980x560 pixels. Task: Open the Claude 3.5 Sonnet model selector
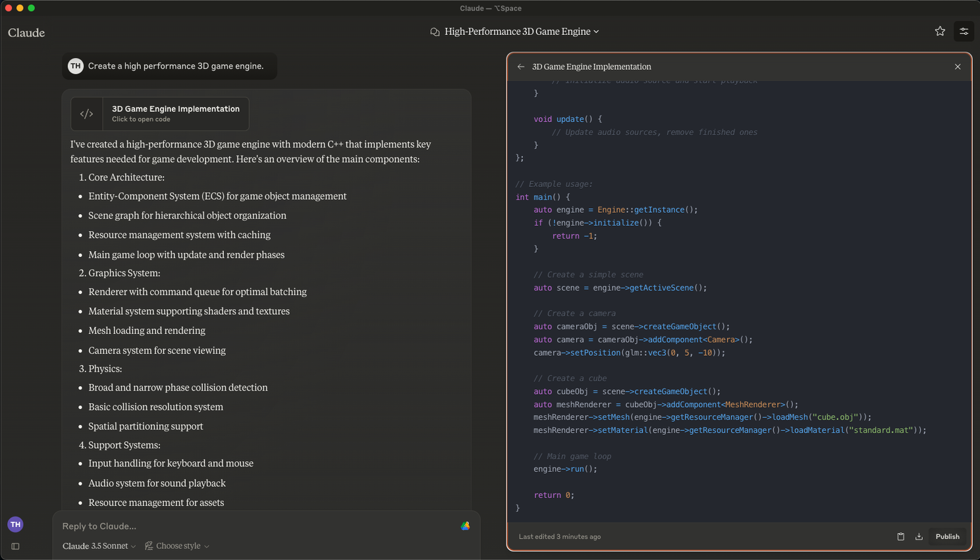coord(99,546)
